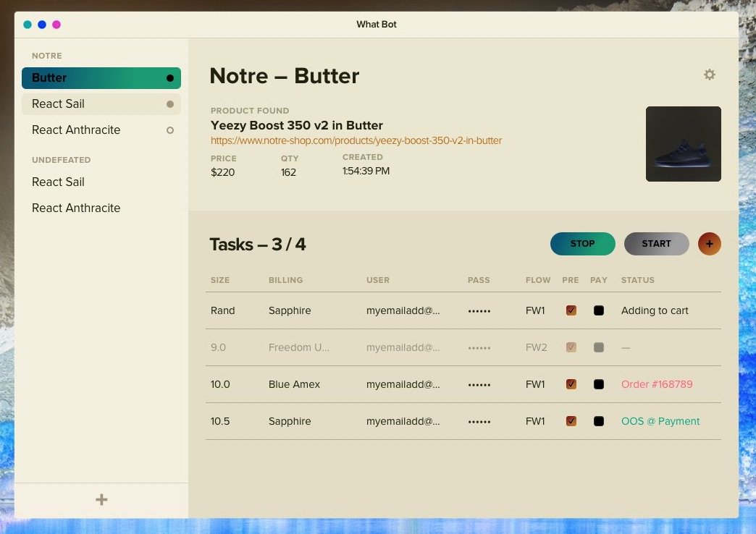This screenshot has width=756, height=534.
Task: Select Butter in Notre sidebar list
Action: 101,78
